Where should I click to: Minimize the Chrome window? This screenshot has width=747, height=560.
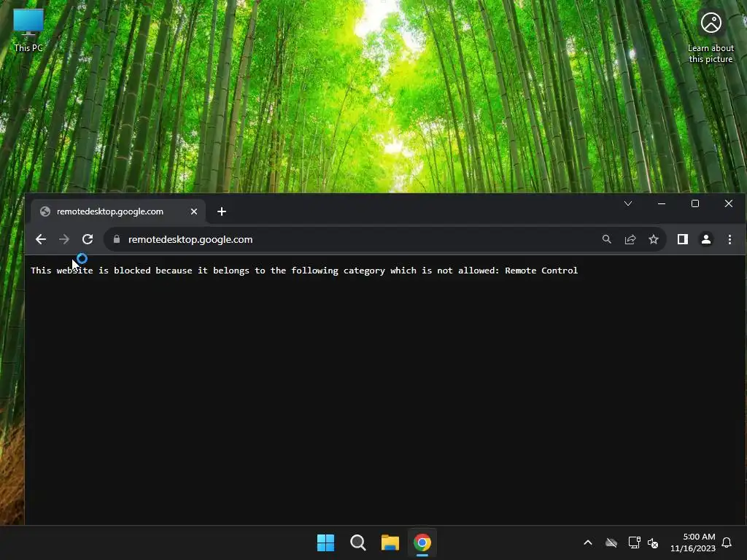(x=662, y=204)
